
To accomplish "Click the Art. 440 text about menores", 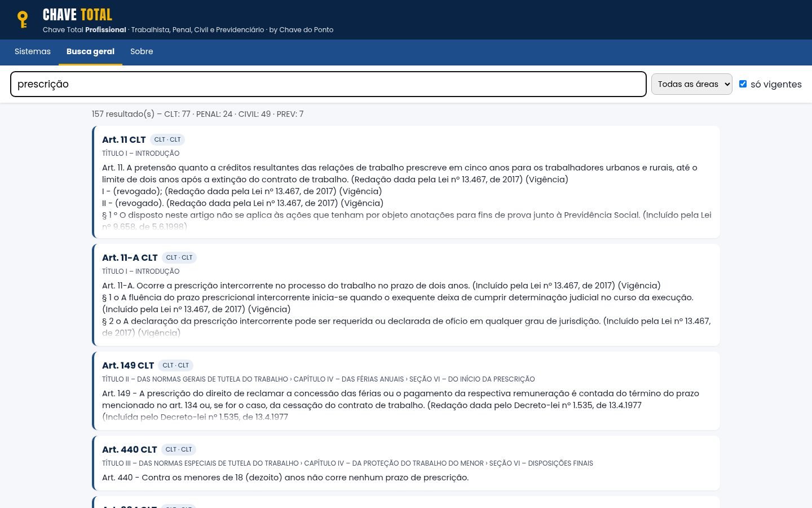I will click(285, 478).
